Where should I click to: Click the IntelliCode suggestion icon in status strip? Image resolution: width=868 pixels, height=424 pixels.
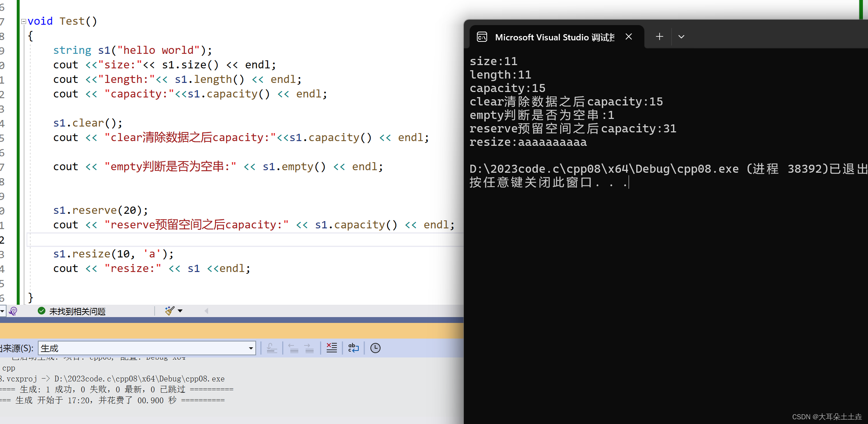point(13,311)
